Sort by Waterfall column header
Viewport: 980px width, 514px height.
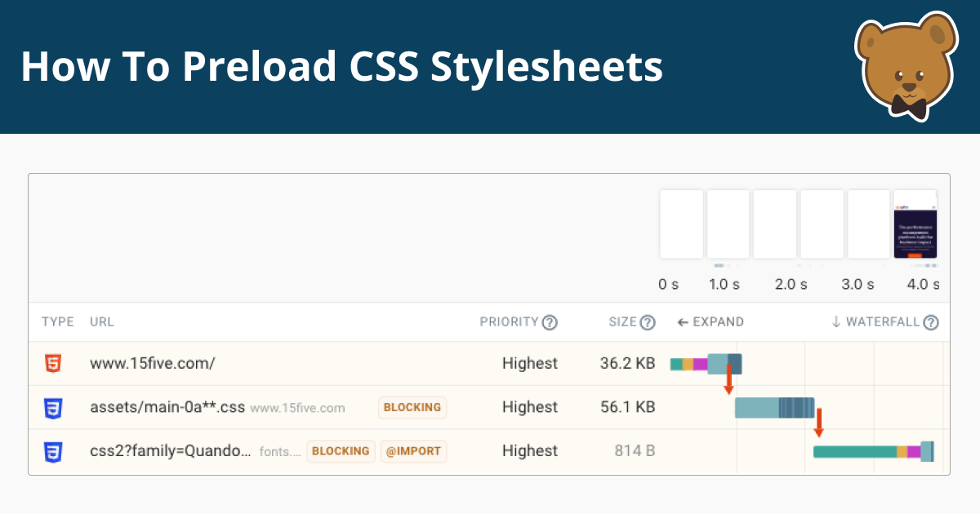877,322
